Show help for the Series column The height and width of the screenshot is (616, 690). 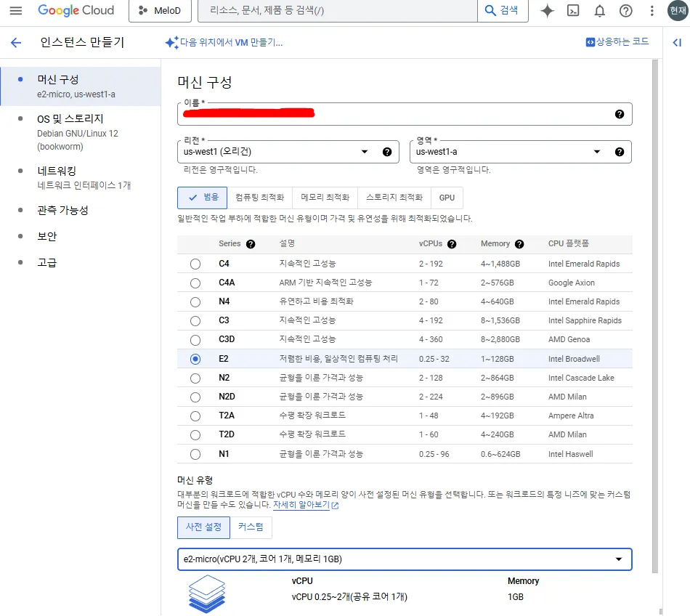pyautogui.click(x=251, y=244)
